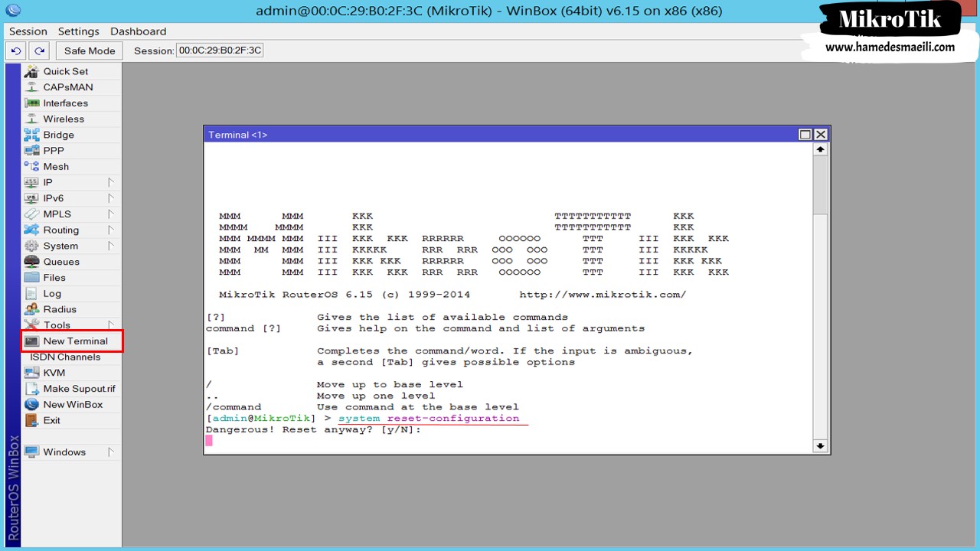Open the Mesh icon

click(x=31, y=166)
